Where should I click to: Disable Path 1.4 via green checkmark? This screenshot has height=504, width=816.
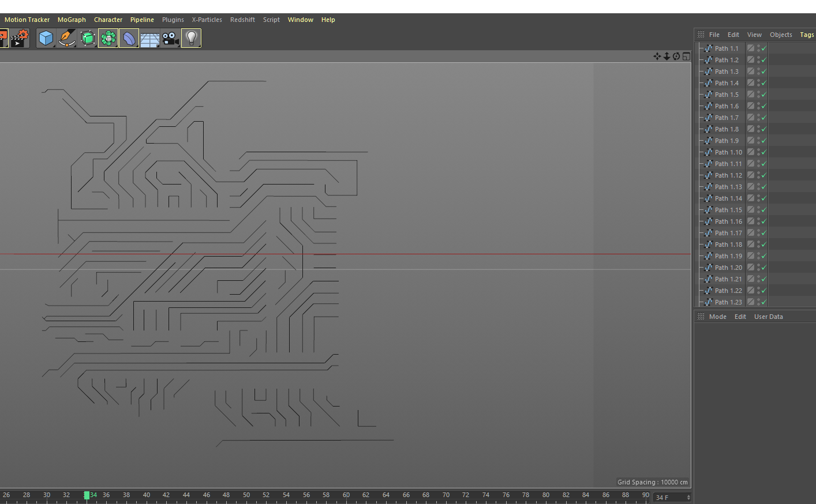coord(764,83)
